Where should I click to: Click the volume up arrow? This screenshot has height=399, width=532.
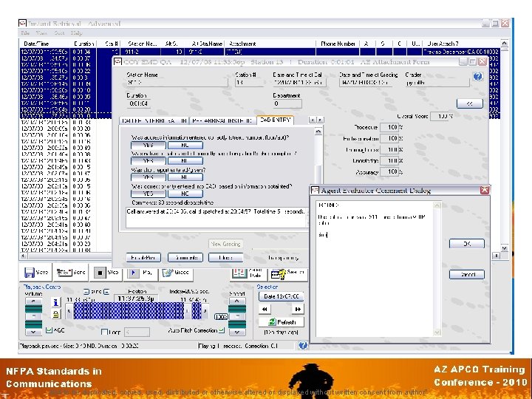33,301
